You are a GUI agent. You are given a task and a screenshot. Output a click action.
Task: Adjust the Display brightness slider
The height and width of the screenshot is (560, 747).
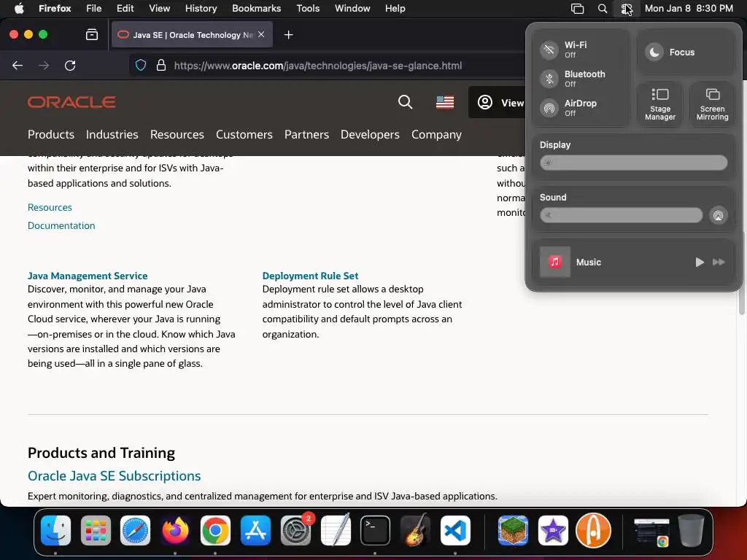[x=633, y=163]
